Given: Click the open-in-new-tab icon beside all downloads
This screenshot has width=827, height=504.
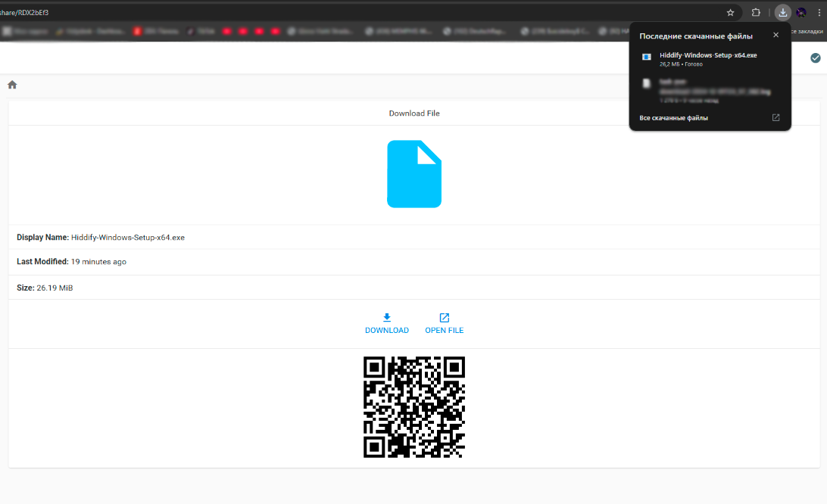Looking at the screenshot, I should [x=776, y=117].
